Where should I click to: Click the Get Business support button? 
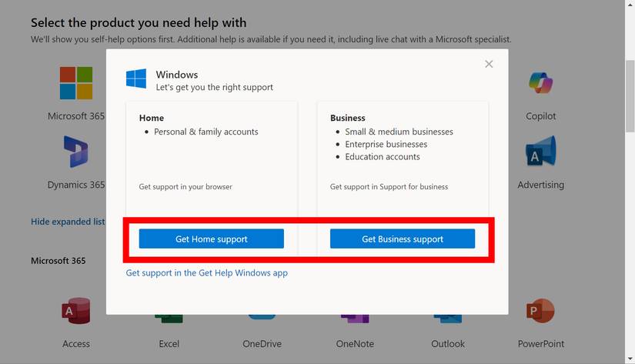[403, 239]
